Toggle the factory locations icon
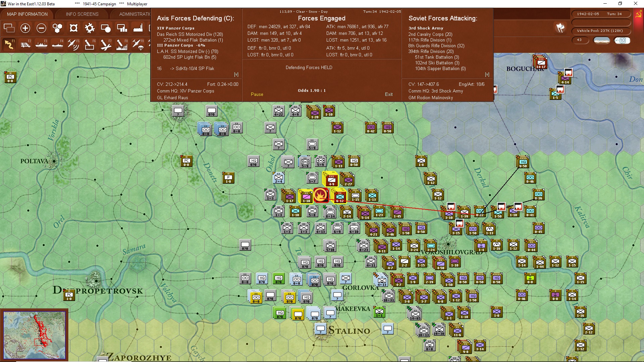Viewport: 644px width, 362px height. click(x=138, y=28)
